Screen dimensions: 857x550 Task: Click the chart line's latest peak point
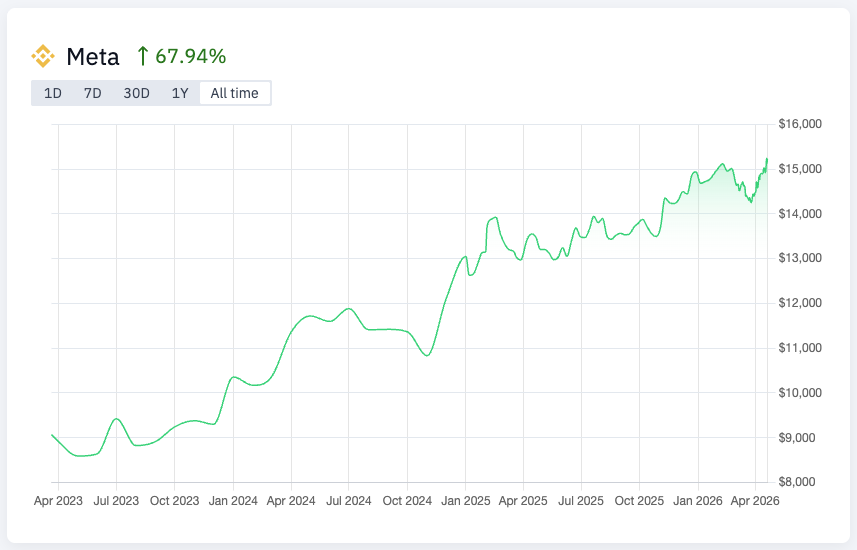[x=767, y=159]
